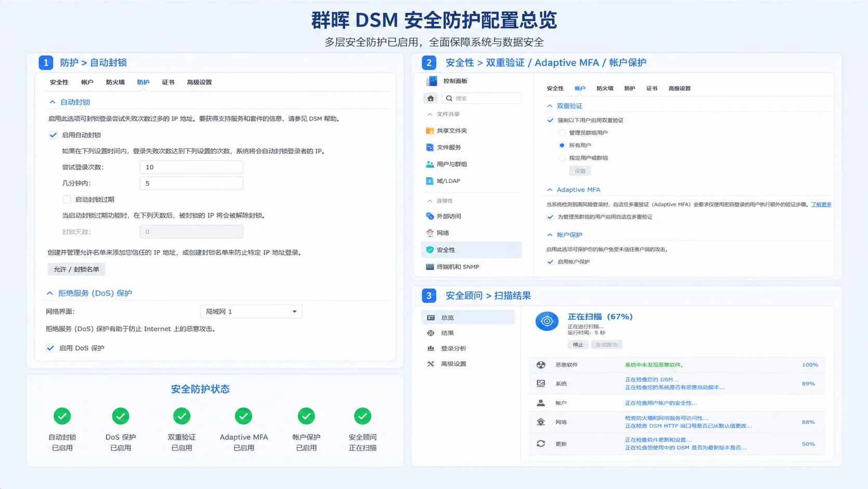Click Advanced Settings tools icon in Security Advisor
Image resolution: width=868 pixels, height=489 pixels.
pyautogui.click(x=431, y=364)
